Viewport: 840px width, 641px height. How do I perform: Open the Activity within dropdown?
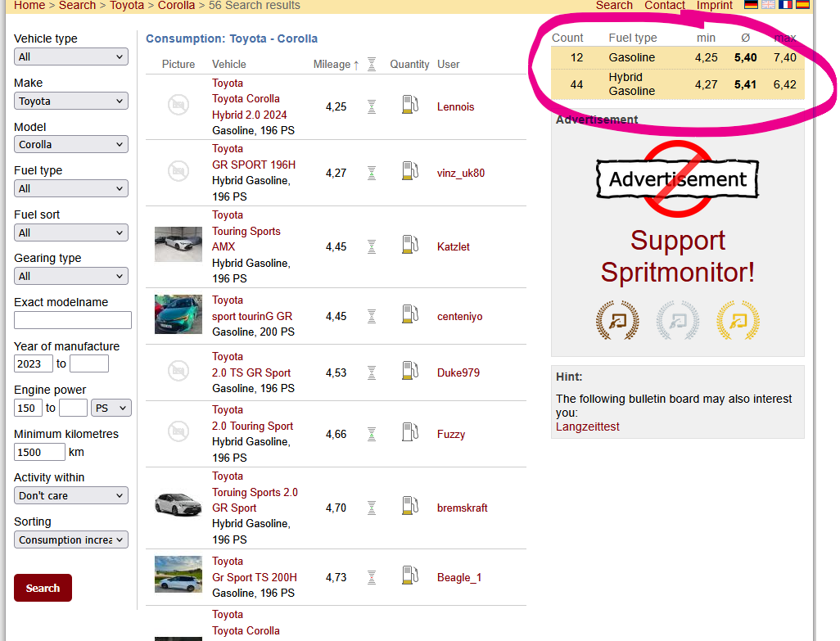(71, 496)
